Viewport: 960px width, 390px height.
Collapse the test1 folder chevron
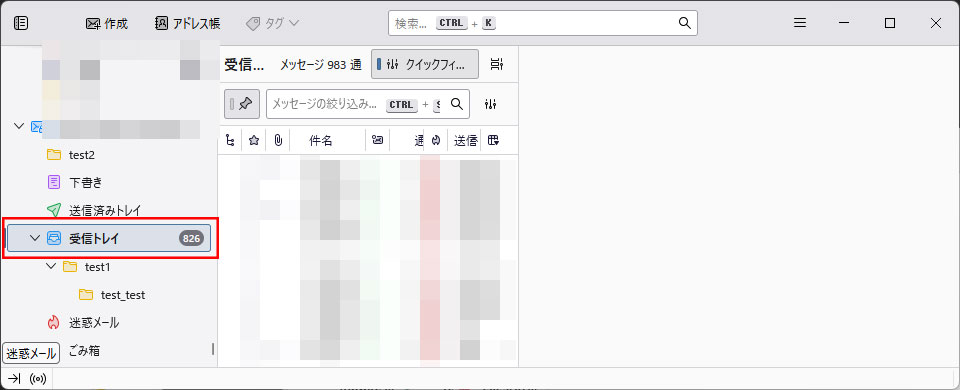pos(51,266)
